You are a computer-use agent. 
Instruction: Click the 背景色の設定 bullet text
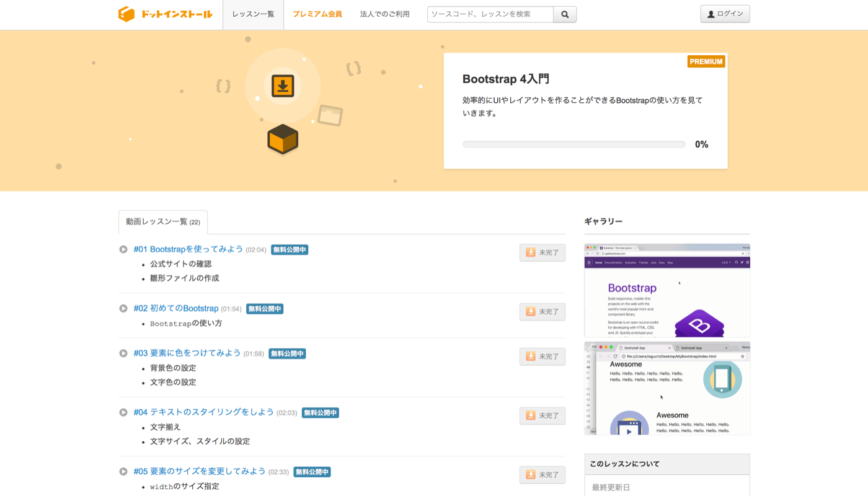pyautogui.click(x=173, y=368)
